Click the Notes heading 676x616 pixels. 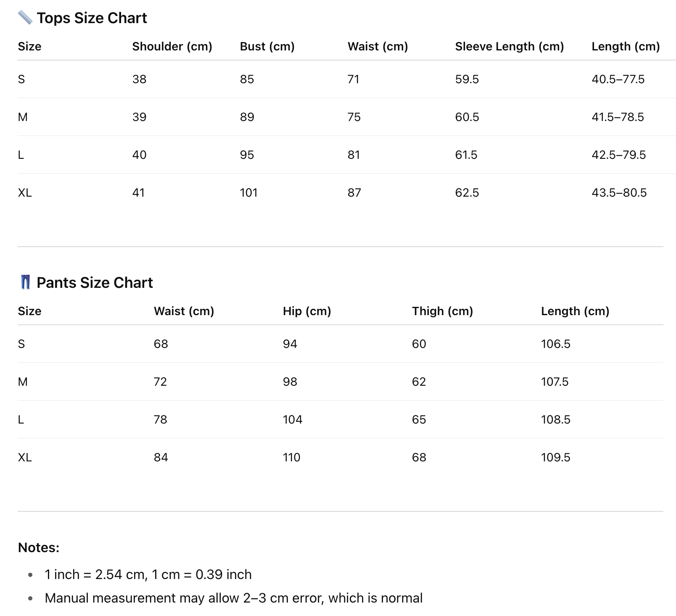coord(39,548)
